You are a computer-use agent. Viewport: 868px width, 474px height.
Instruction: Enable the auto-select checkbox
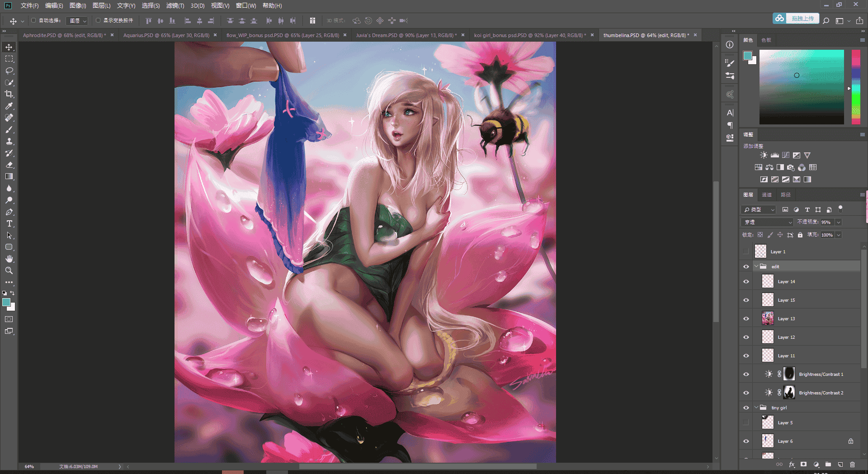33,20
